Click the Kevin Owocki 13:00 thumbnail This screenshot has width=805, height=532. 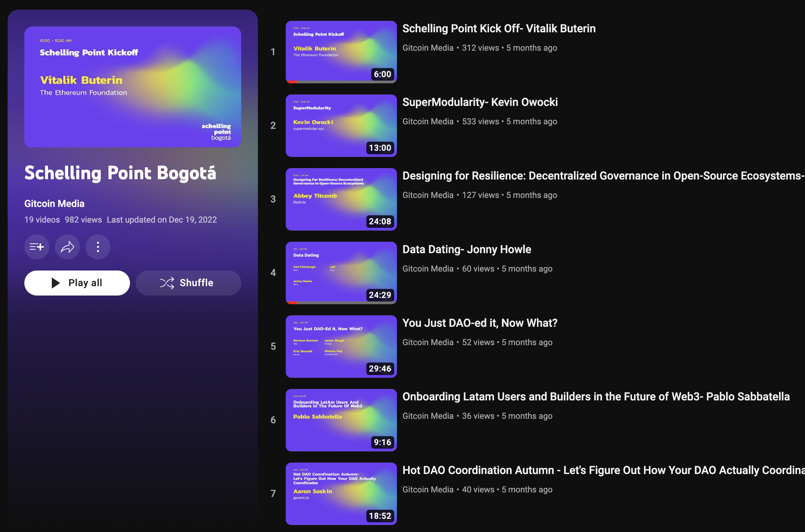point(341,126)
